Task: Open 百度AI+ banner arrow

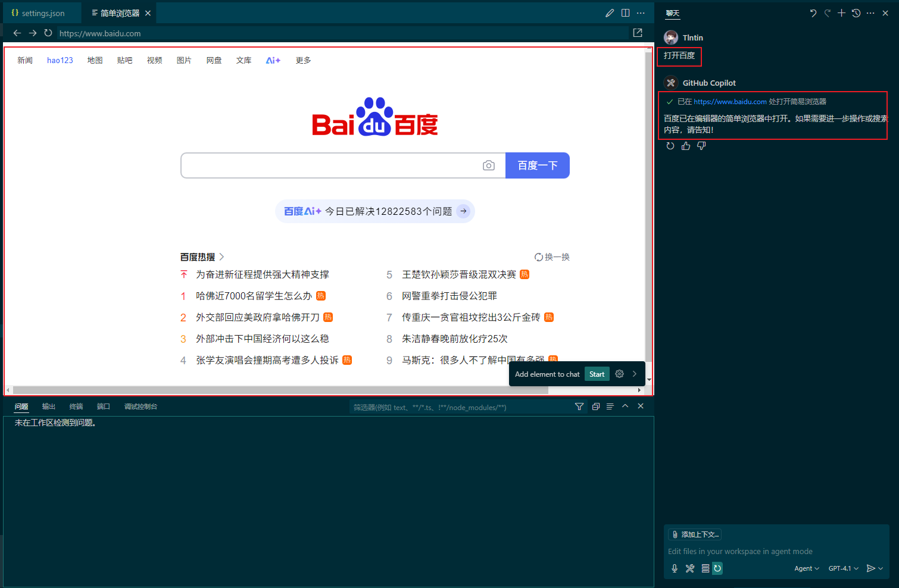Action: [463, 211]
